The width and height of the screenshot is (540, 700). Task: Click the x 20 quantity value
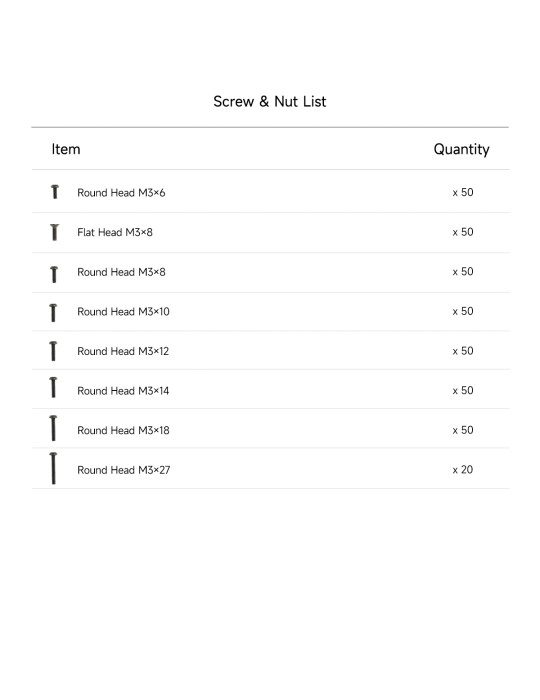(x=463, y=470)
